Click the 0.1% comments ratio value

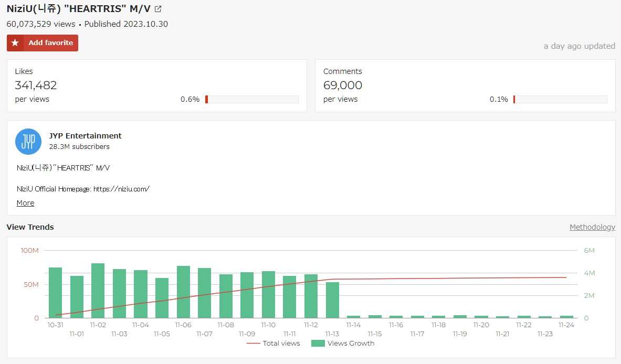click(x=499, y=99)
